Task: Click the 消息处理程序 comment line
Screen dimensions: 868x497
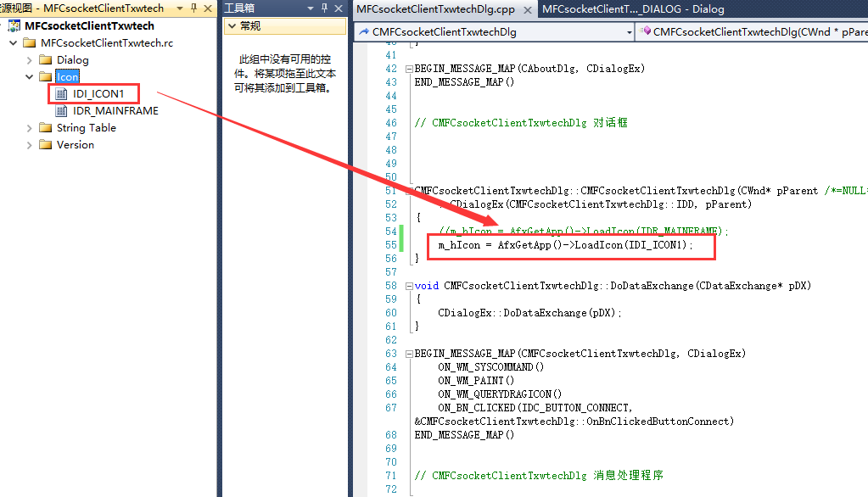Action: pos(539,476)
